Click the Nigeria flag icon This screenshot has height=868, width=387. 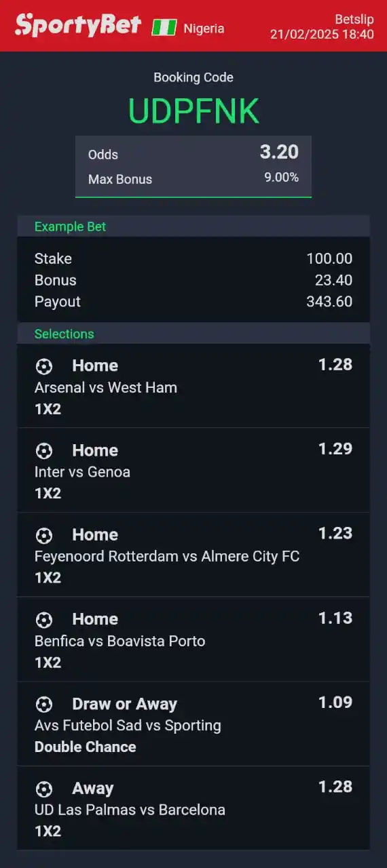click(164, 28)
